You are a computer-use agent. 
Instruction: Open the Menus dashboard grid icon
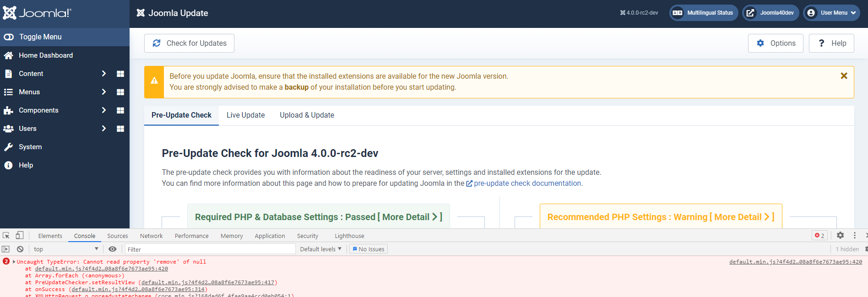tap(120, 92)
